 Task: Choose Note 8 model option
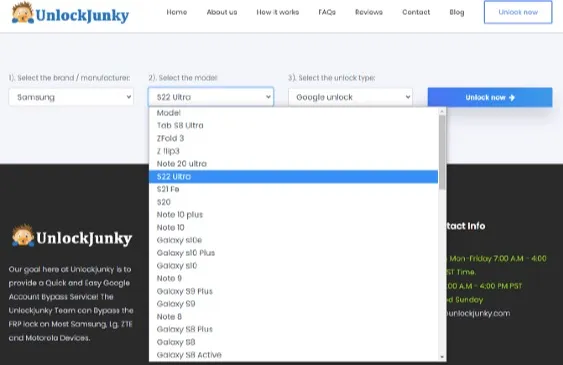[293, 317]
